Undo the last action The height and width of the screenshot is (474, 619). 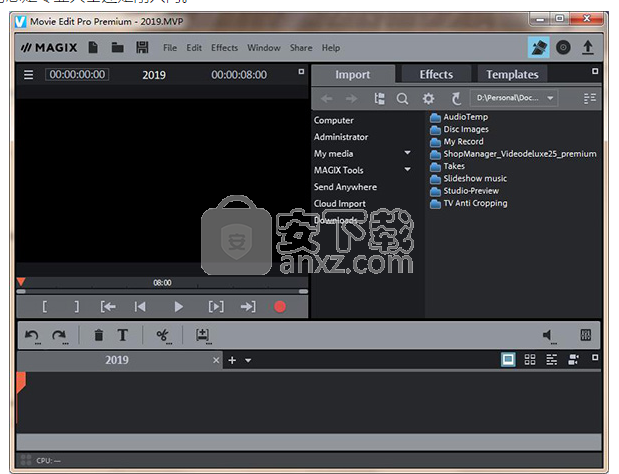click(x=32, y=336)
